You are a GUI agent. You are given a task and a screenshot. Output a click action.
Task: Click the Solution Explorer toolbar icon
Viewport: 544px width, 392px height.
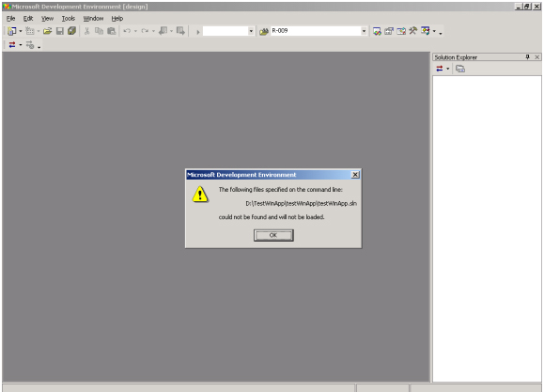(x=377, y=31)
